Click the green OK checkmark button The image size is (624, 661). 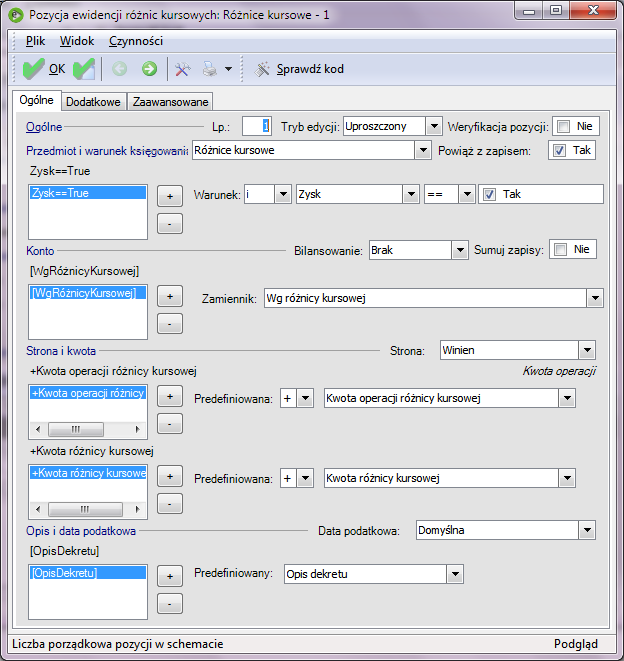coord(44,69)
